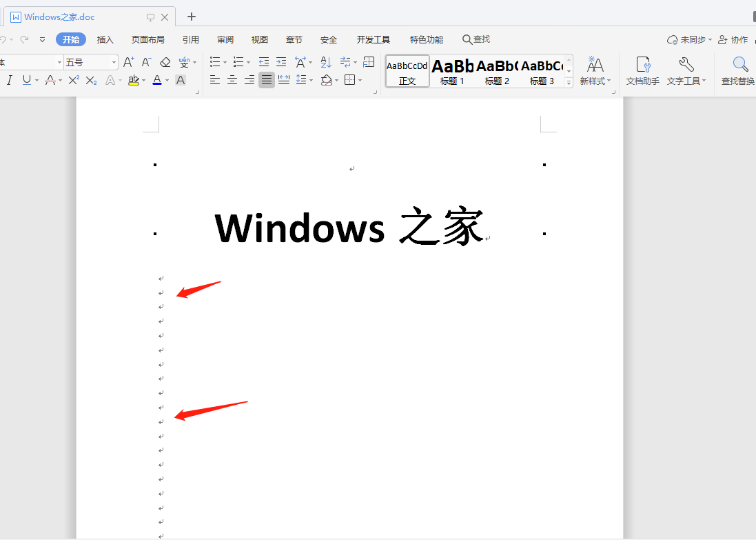Click the decrease indent icon
The image size is (756, 540).
point(264,62)
